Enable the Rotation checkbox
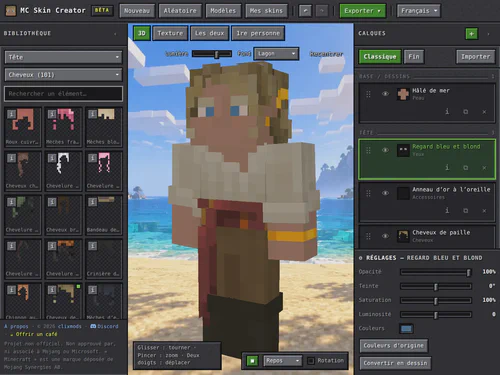Viewport: 500px width, 375px height. click(311, 361)
